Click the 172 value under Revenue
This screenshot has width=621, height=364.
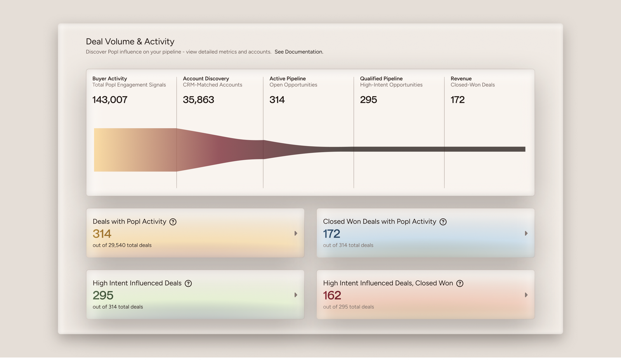458,100
